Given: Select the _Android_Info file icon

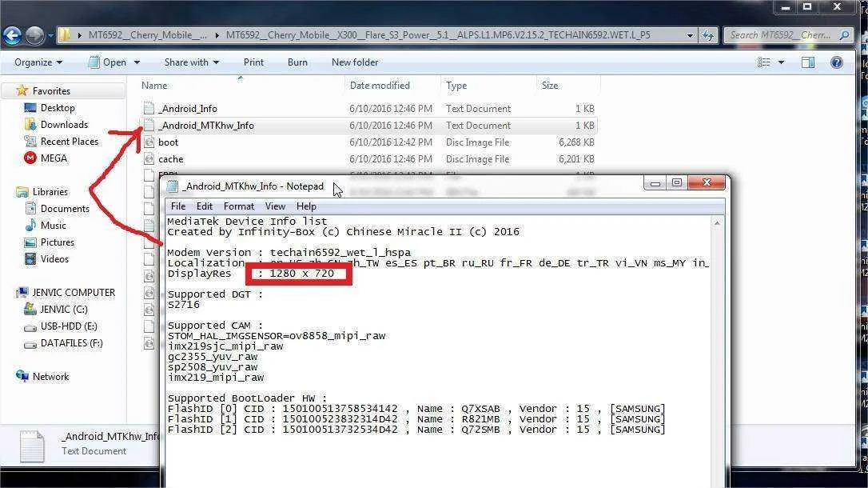Looking at the screenshot, I should pyautogui.click(x=149, y=109).
